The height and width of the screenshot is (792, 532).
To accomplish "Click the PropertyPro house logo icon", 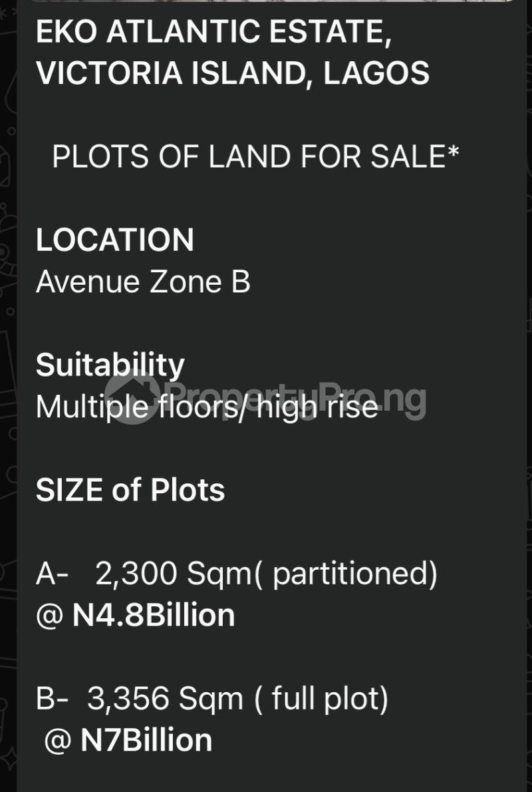I will (x=134, y=397).
